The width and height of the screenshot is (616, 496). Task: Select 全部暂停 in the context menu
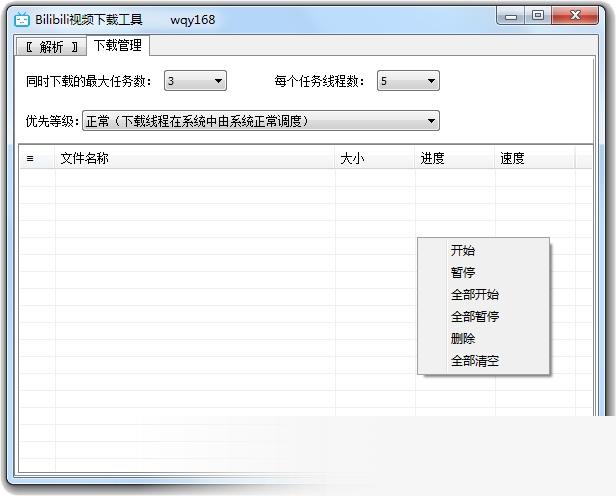pyautogui.click(x=484, y=317)
